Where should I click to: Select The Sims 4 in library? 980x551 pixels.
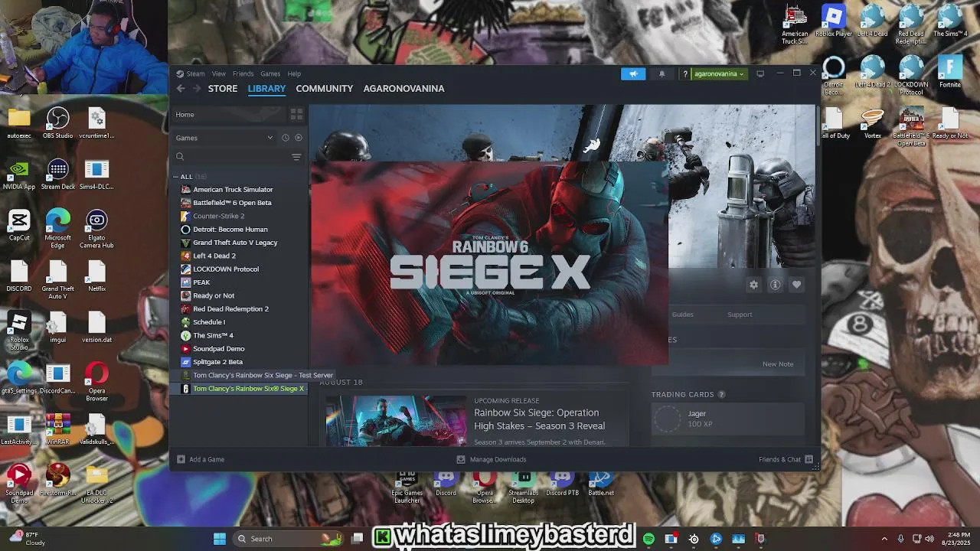(213, 335)
